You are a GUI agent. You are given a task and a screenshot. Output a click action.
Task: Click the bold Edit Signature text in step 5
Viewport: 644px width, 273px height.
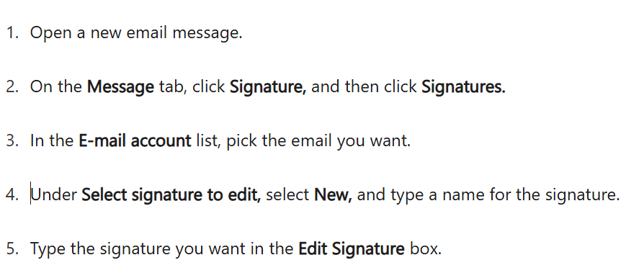pos(351,249)
